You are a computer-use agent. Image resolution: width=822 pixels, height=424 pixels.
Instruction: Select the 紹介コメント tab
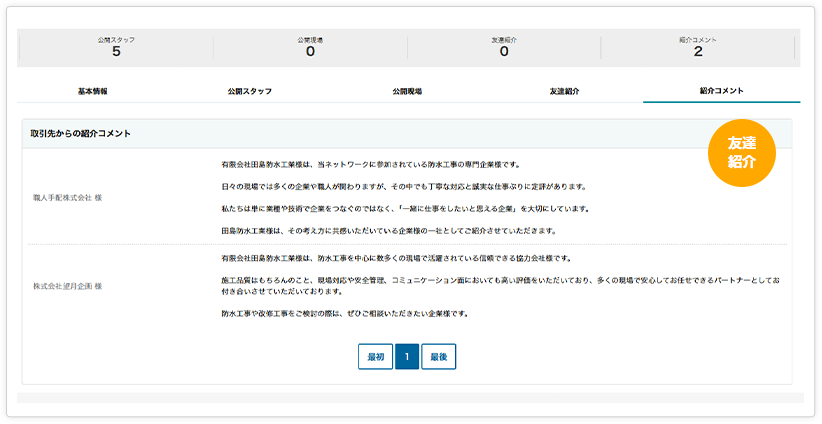point(721,91)
